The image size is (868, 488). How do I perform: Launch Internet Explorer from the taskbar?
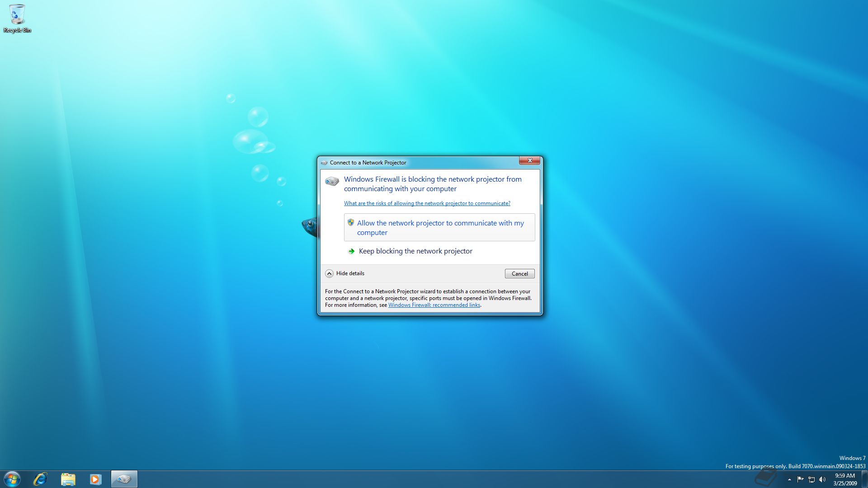(x=40, y=479)
